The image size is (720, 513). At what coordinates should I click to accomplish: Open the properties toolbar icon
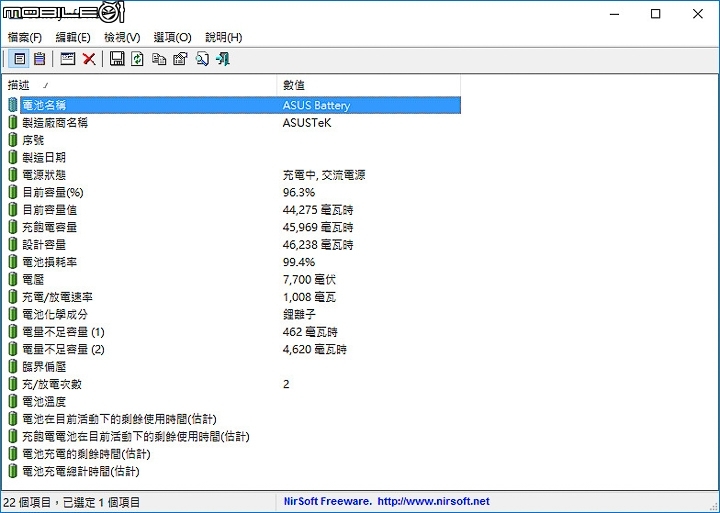click(x=180, y=59)
